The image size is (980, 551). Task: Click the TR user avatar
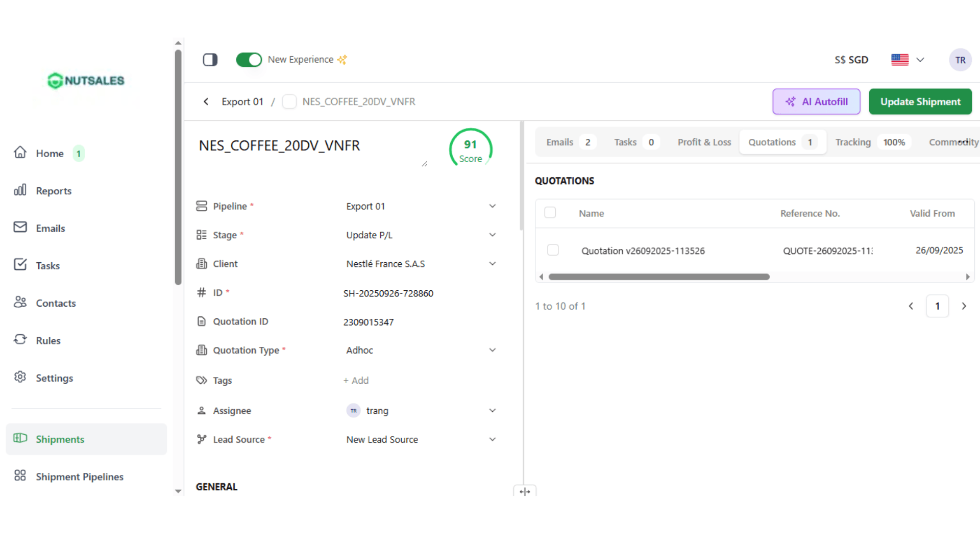(960, 60)
